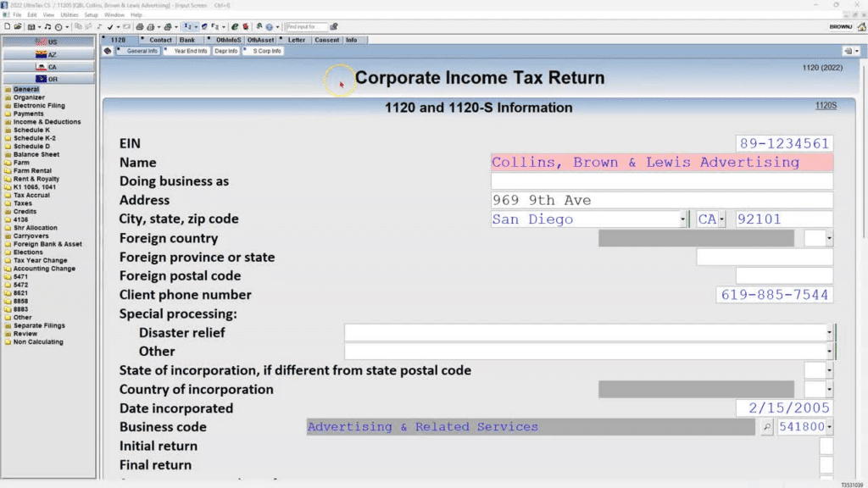Open the Utilities menu
Viewport: 868px width, 488px height.
pos(70,15)
